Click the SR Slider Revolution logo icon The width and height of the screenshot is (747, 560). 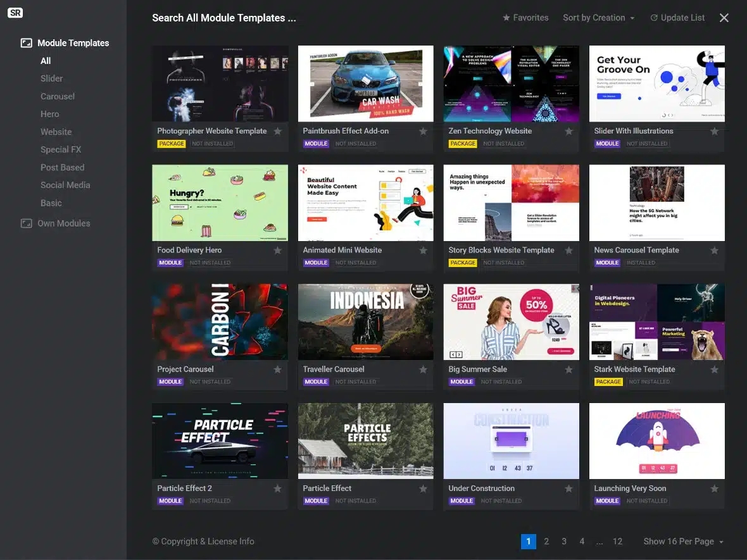[x=15, y=13]
